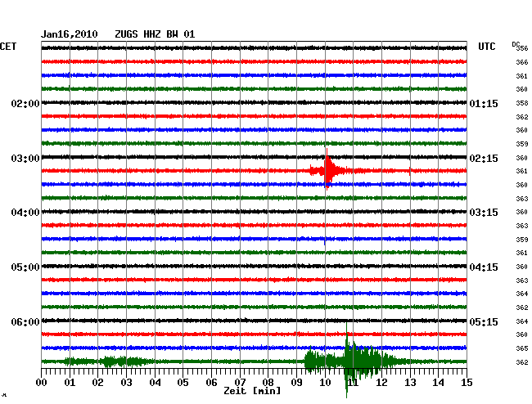Viewport: 532px width, 404px height.
Task: Click the 03:15 UTC time label
Action: point(484,213)
